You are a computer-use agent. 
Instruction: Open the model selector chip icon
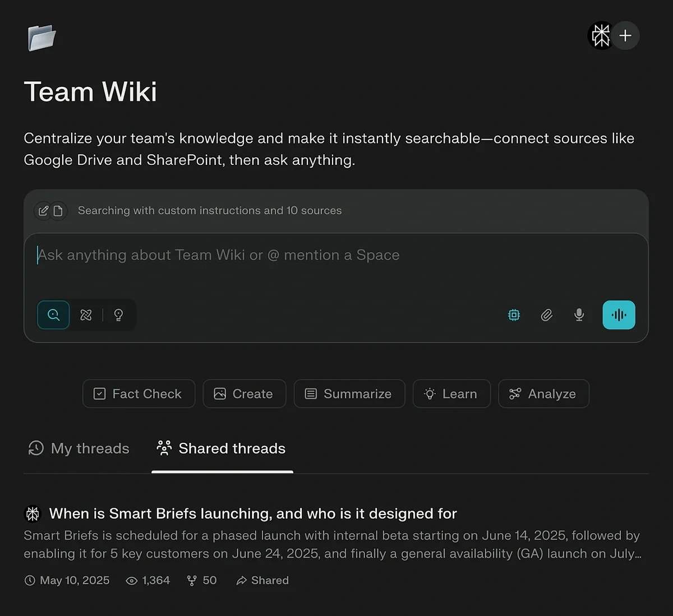point(514,315)
